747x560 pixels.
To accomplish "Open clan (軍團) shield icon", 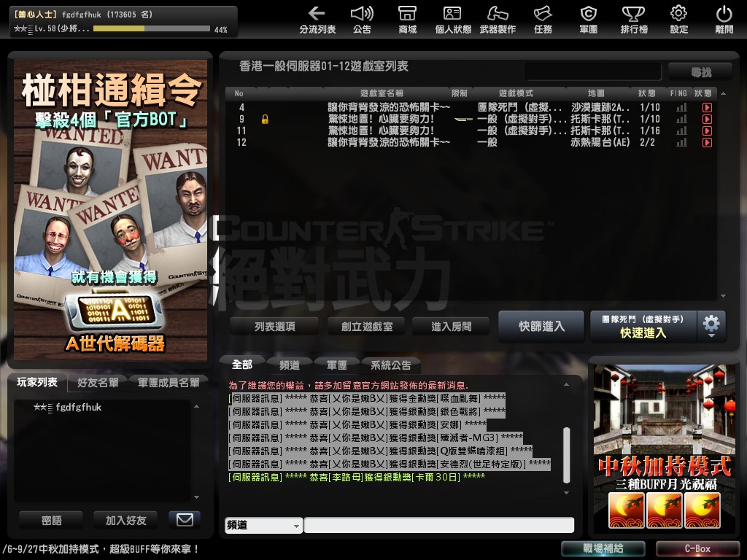I will click(x=589, y=20).
